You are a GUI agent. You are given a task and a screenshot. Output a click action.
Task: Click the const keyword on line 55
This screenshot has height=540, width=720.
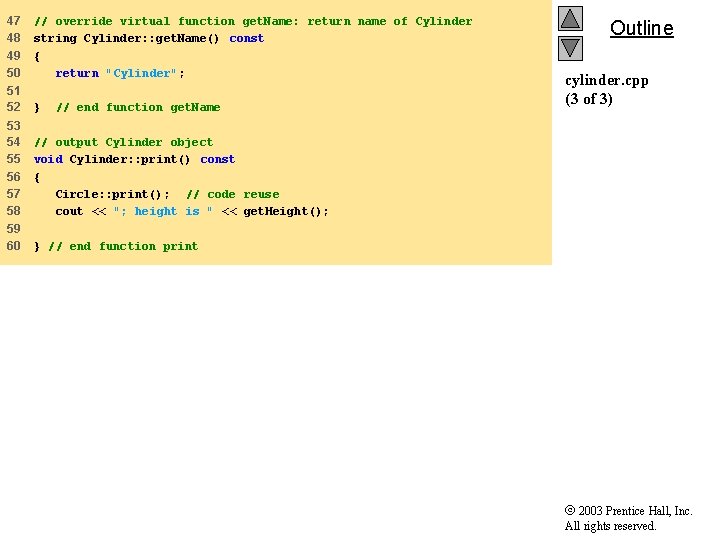(x=218, y=159)
